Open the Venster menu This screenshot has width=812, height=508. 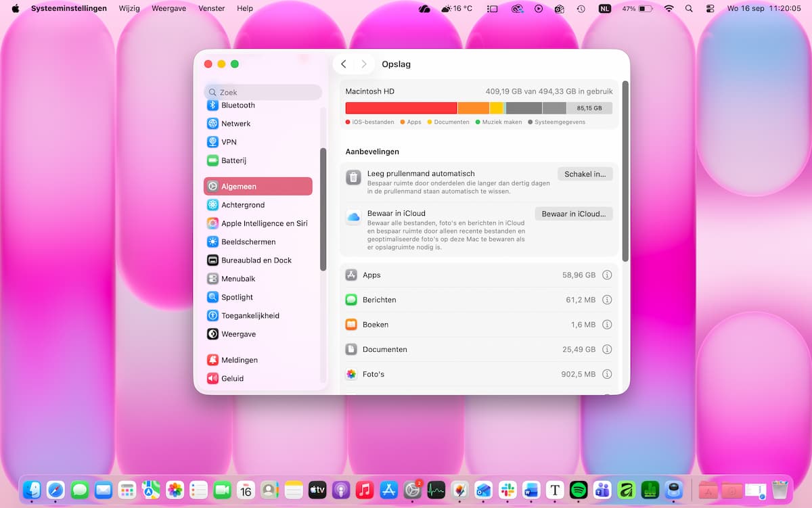click(x=212, y=9)
